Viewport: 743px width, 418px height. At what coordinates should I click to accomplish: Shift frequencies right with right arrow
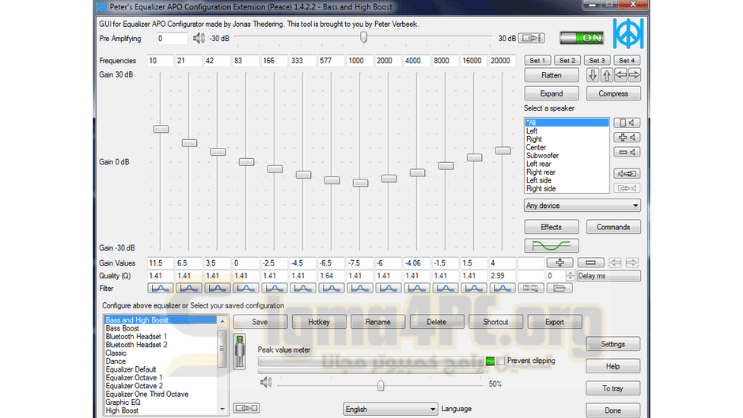click(634, 75)
